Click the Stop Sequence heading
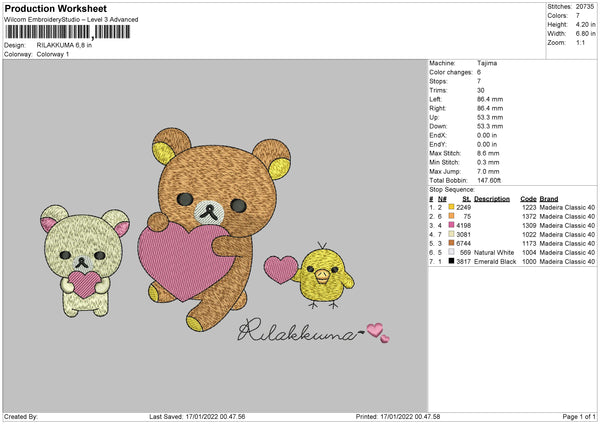 coord(452,190)
